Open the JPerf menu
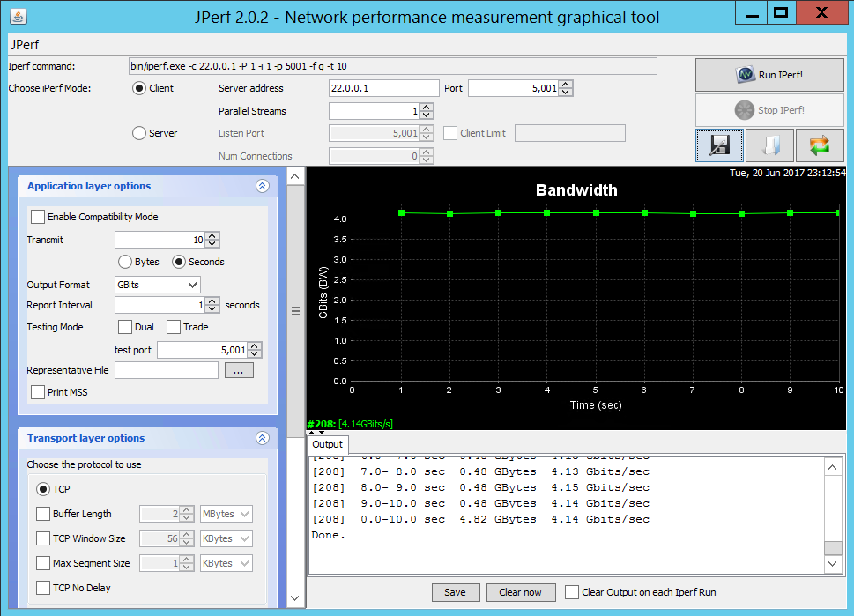The width and height of the screenshot is (854, 616). (x=25, y=45)
